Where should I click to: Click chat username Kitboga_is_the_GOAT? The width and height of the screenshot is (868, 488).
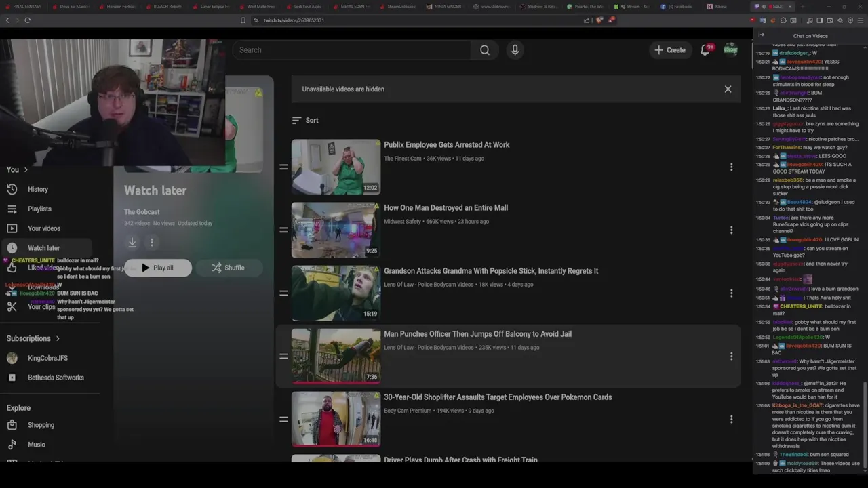[797, 405]
